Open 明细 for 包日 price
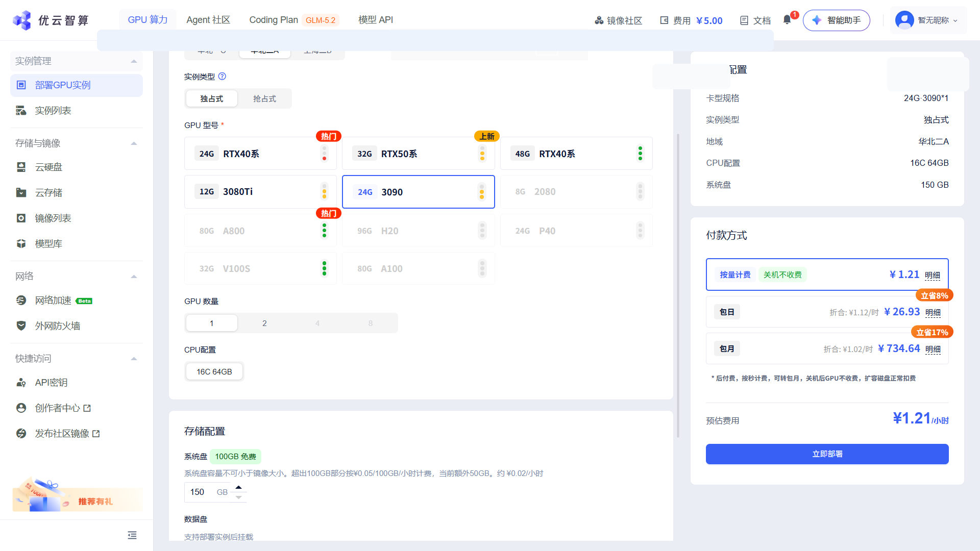980x551 pixels. click(x=933, y=313)
